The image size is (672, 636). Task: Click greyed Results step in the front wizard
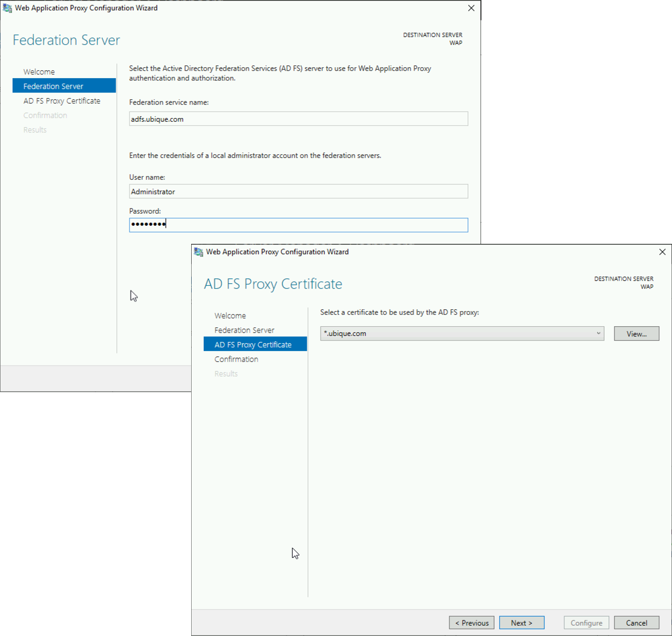226,374
